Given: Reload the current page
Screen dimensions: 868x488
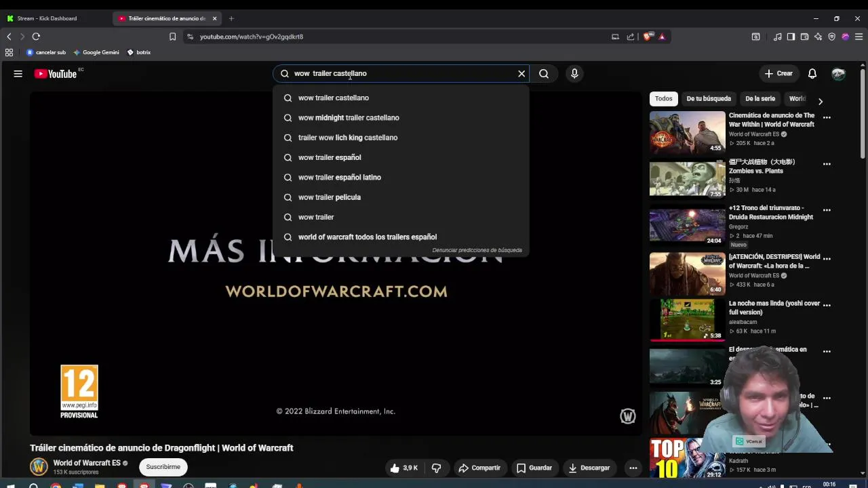Looking at the screenshot, I should click(x=36, y=37).
